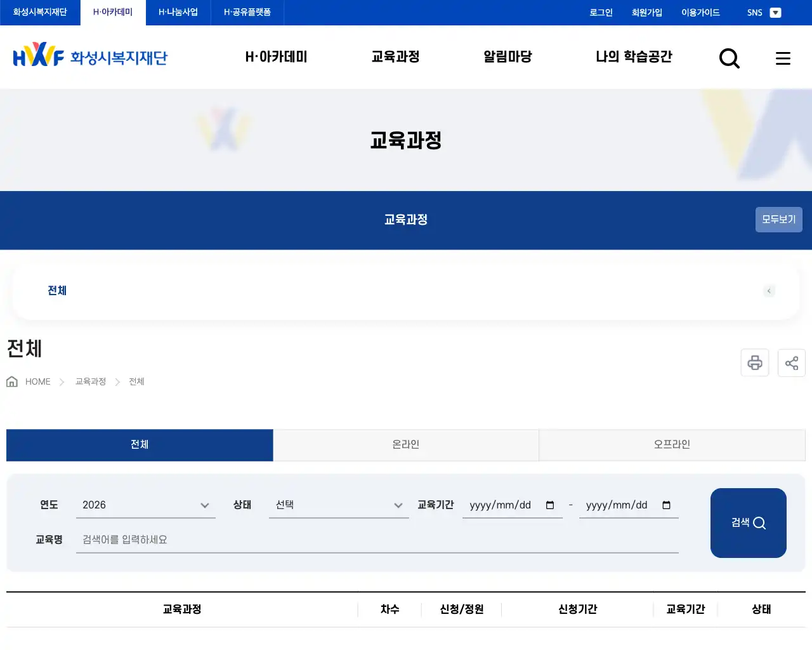Click the 교육명 search input field
The width and height of the screenshot is (812, 650).
(377, 540)
